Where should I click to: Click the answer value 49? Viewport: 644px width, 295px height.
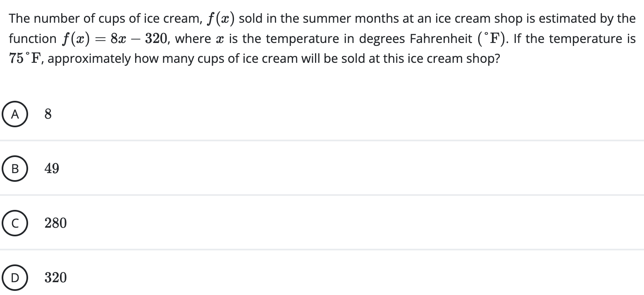tap(52, 169)
